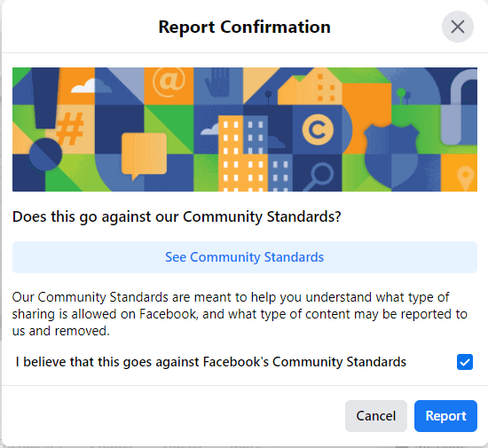Click the hashtag symbol in the banner
Viewport: 488px width, 448px height.
click(71, 129)
